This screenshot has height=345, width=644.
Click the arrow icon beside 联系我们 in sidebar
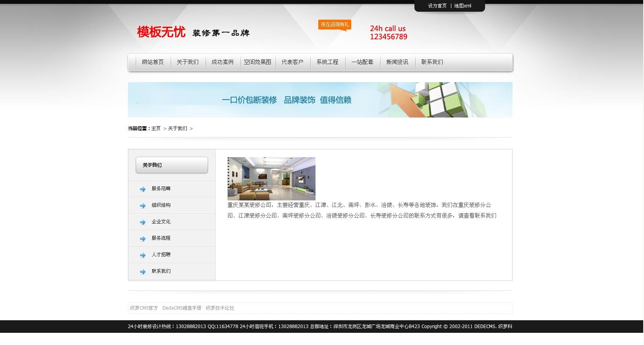click(x=143, y=272)
